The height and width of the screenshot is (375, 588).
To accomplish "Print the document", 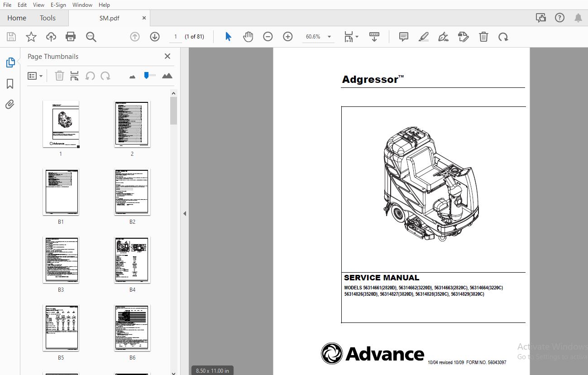I will pos(71,37).
